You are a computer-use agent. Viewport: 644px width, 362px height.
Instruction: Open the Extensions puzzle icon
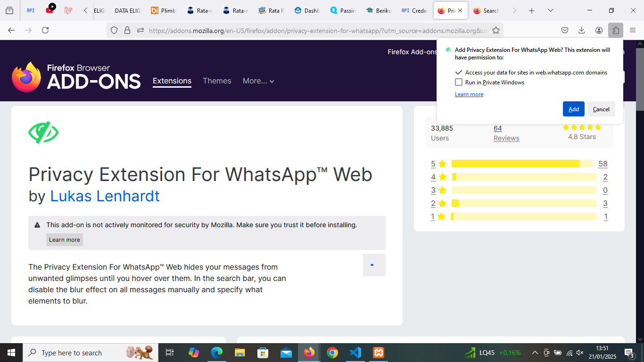[616, 30]
